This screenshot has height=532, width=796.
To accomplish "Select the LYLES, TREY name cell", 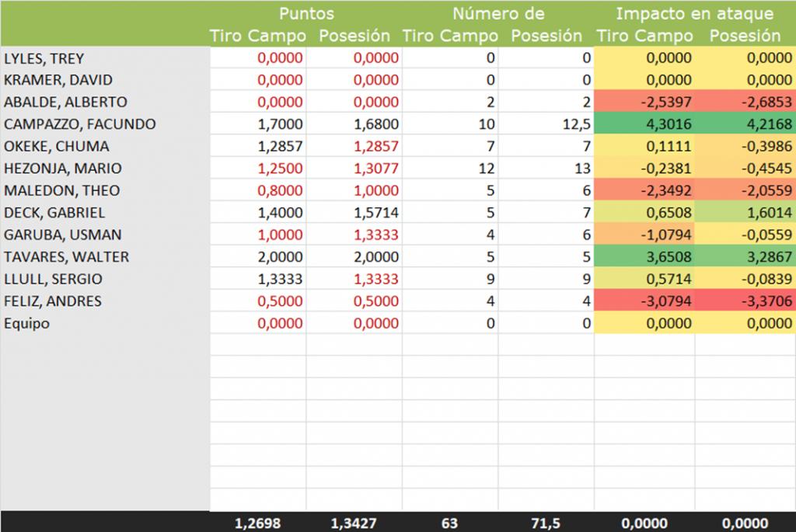I will (x=44, y=58).
